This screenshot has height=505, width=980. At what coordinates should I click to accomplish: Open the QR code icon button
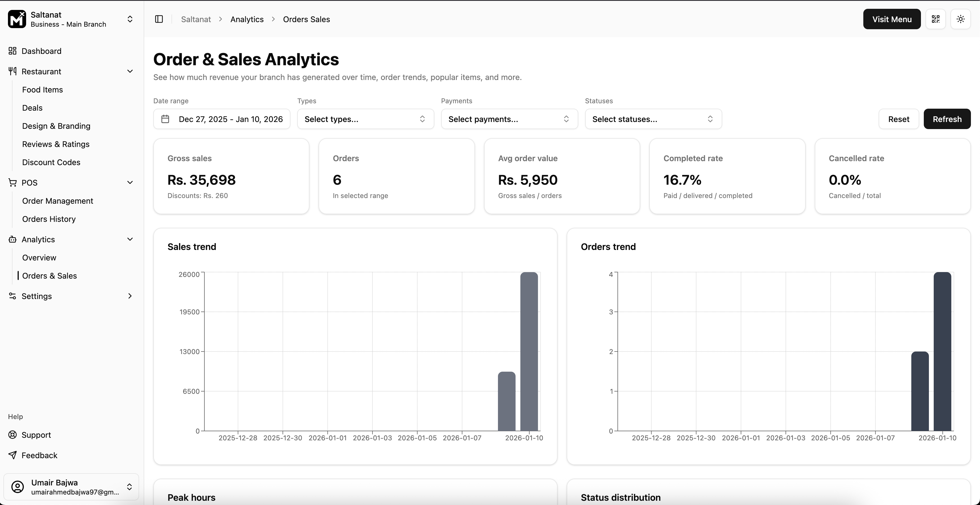point(935,19)
